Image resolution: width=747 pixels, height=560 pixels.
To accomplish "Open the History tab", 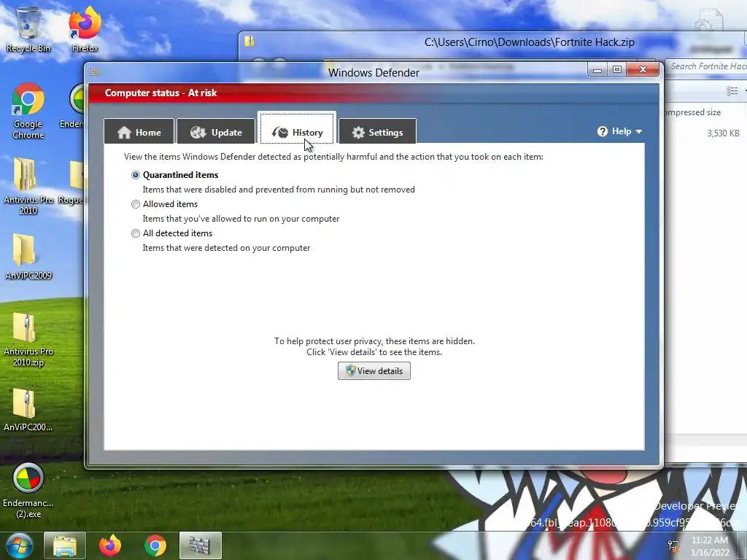I will click(297, 128).
